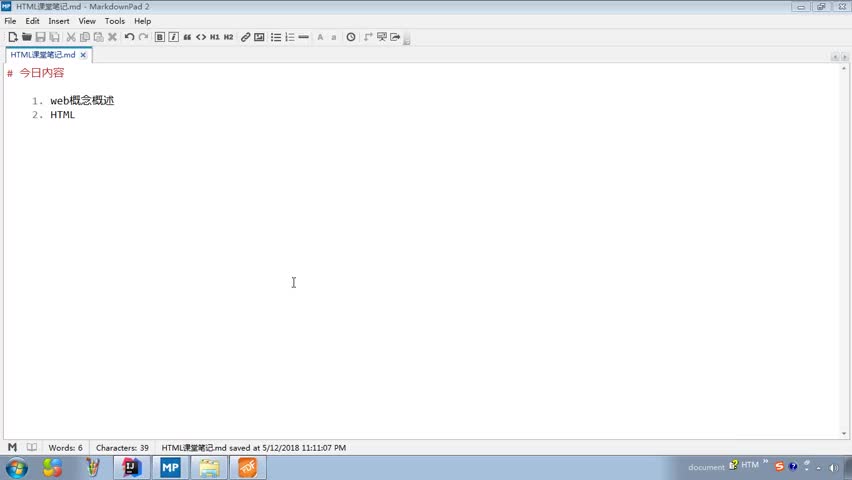Click the book icon in the status bar
This screenshot has width=852, height=480.
[32, 447]
